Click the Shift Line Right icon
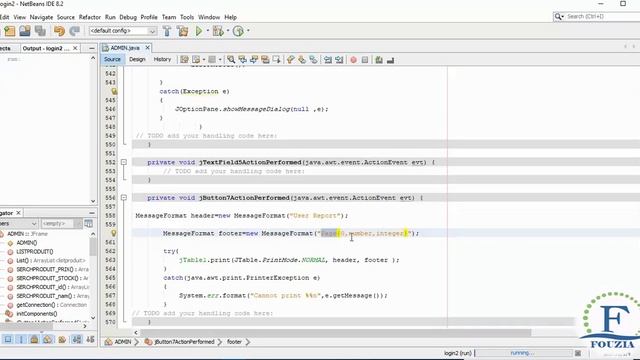The image size is (640, 360). (x=339, y=60)
